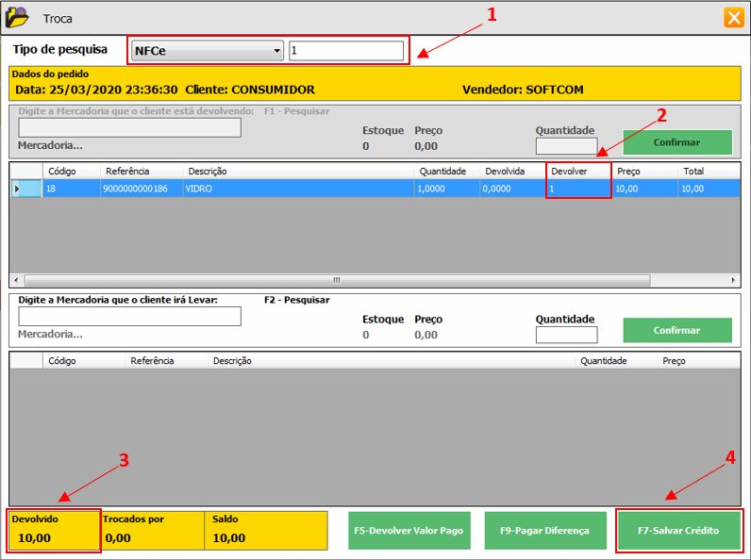The height and width of the screenshot is (560, 751).
Task: Click F5-Devolver Valor Pago button
Action: [409, 531]
